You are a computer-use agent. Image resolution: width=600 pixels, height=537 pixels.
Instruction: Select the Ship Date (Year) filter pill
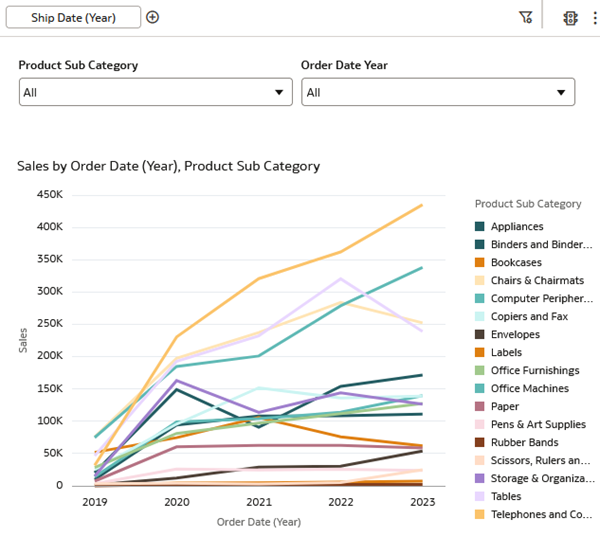73,17
